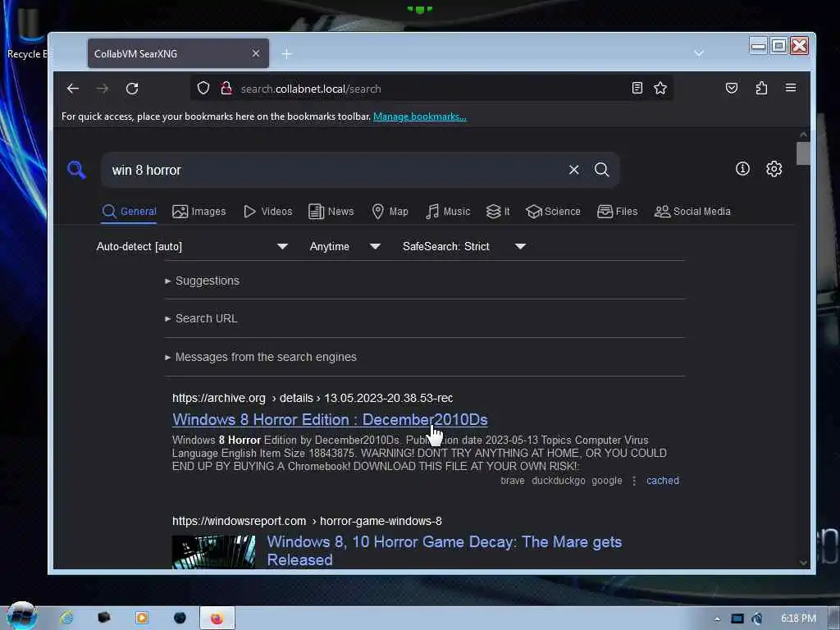Image resolution: width=840 pixels, height=630 pixels.
Task: Switch to the Videos tab
Action: pos(268,211)
